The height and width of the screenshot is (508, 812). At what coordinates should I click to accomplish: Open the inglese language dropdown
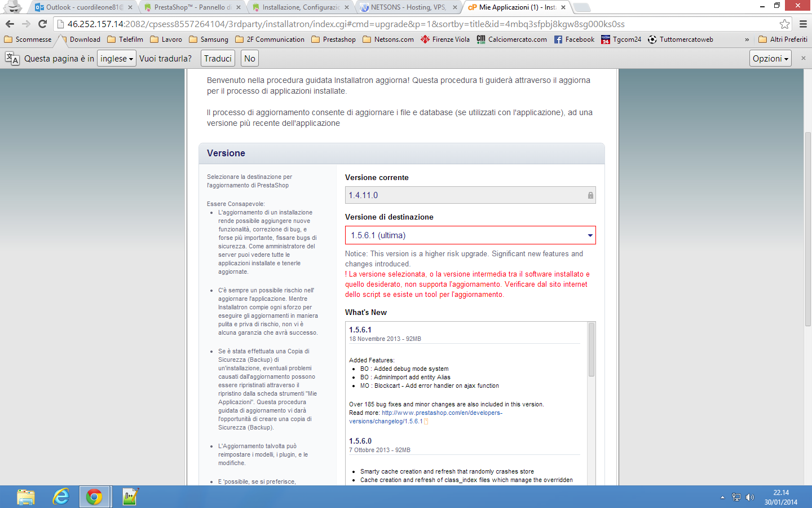pos(117,59)
